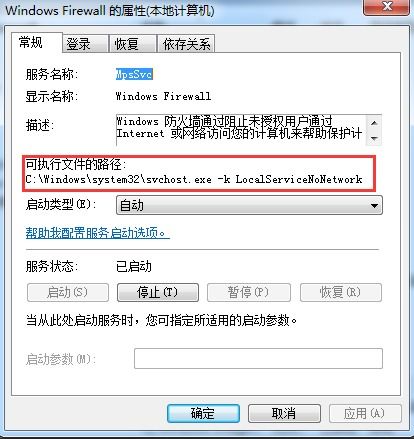Click the description box scroll up arrow
414x439 pixels.
374,123
